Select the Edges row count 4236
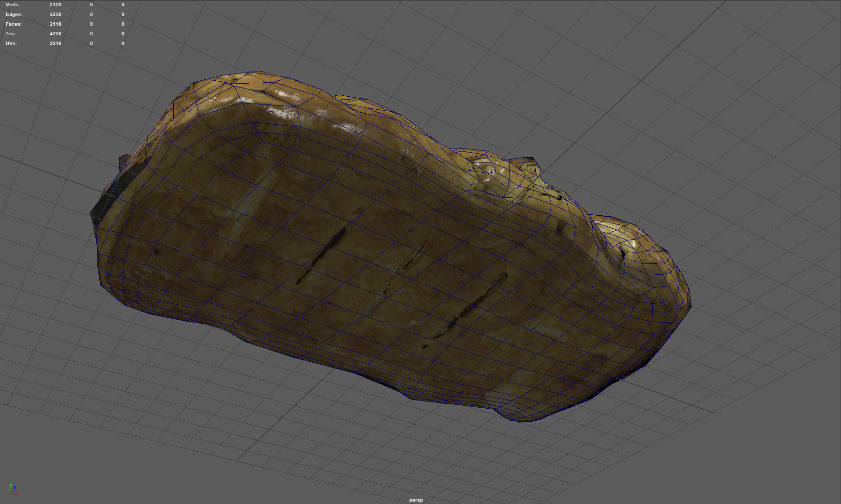Screen dimensions: 841x504 click(x=56, y=15)
